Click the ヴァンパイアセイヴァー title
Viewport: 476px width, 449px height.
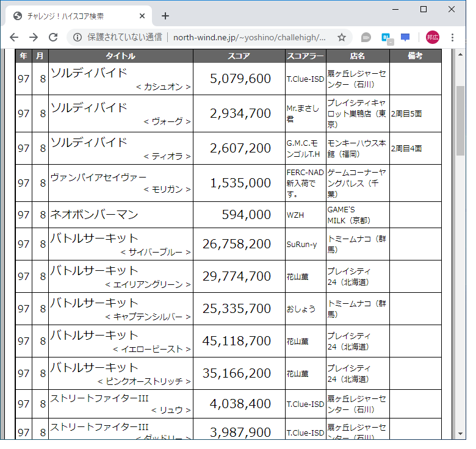(x=98, y=177)
